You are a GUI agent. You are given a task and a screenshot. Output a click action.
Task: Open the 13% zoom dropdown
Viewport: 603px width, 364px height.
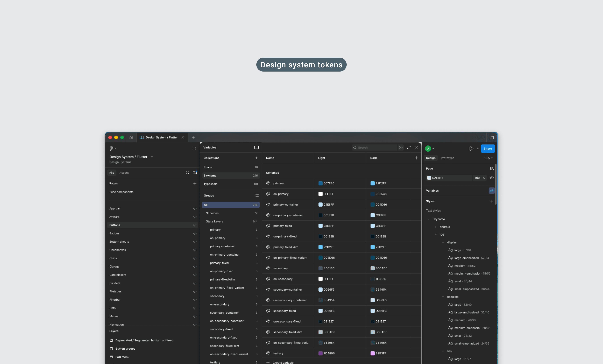tap(488, 158)
